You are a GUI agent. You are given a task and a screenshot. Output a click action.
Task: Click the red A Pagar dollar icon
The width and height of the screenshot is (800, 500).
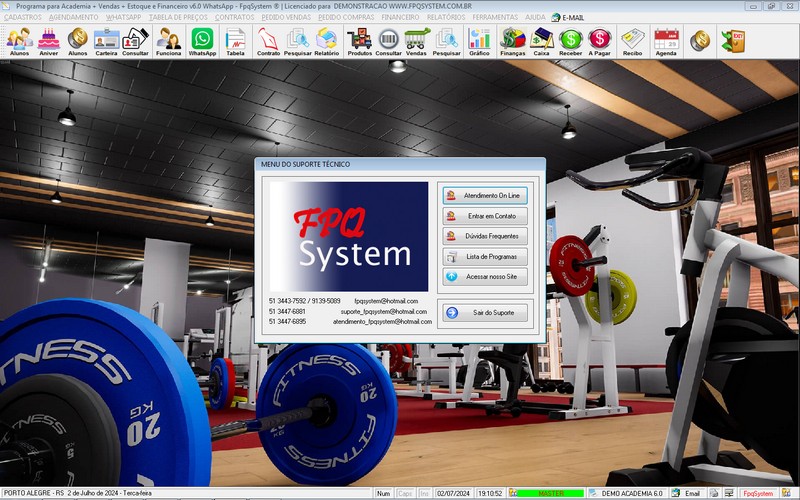click(x=599, y=41)
